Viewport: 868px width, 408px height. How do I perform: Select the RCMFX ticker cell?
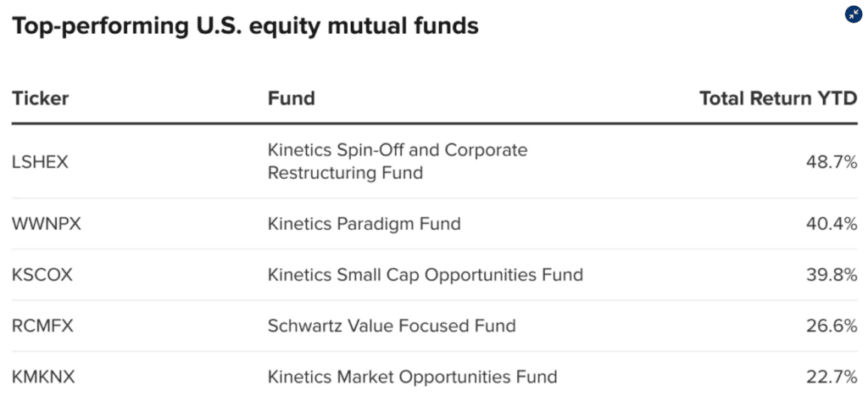pos(42,326)
